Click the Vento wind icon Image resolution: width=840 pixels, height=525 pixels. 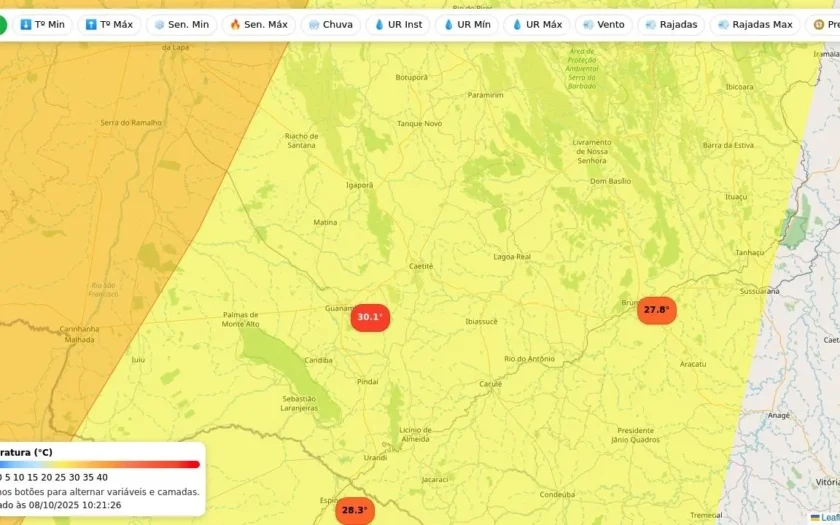coord(588,25)
